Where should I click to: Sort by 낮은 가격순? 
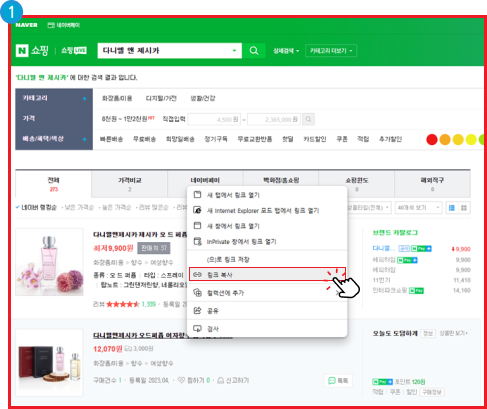click(78, 208)
